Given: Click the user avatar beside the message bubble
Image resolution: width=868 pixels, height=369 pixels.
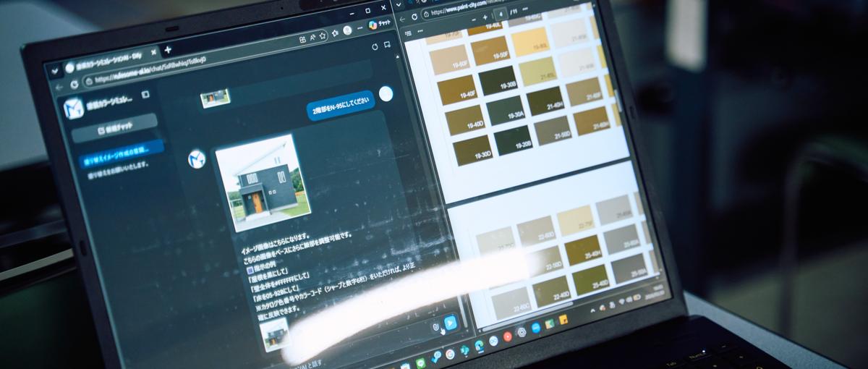Looking at the screenshot, I should pyautogui.click(x=386, y=93).
